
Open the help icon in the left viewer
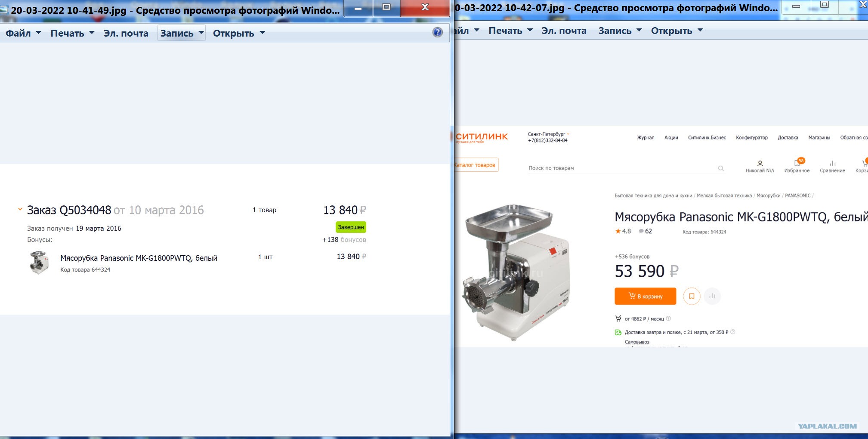(437, 32)
